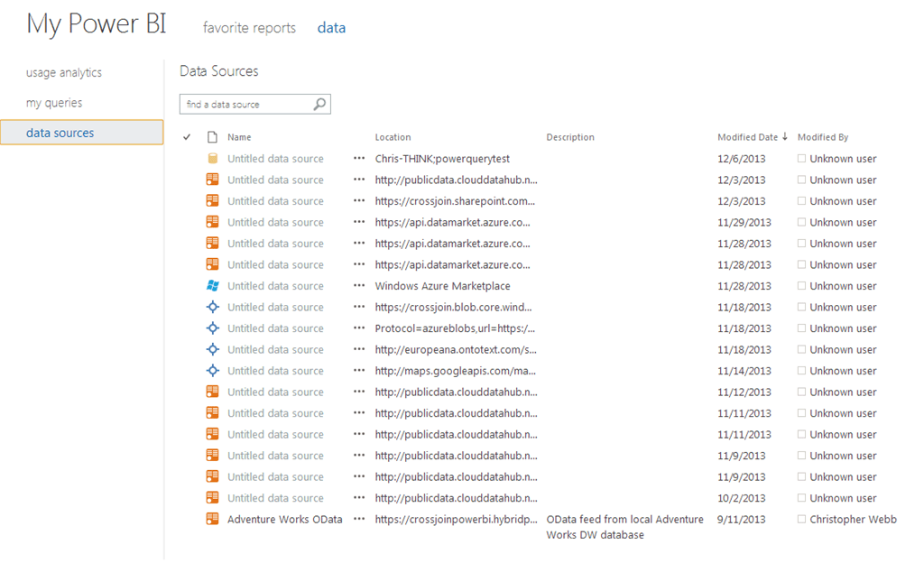This screenshot has height=563, width=924.
Task: Open ellipsis menu for Chris-THINK;powerquerytest row
Action: 359,159
